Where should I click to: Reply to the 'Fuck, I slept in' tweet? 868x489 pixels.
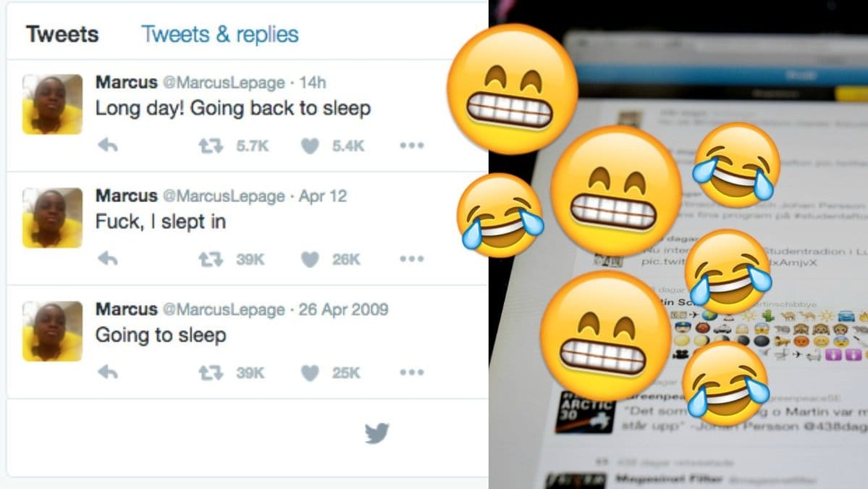pos(108,259)
